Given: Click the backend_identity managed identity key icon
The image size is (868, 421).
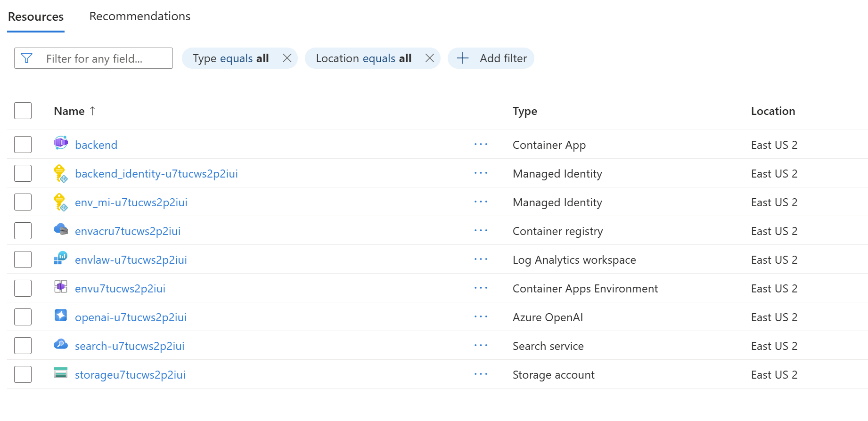Looking at the screenshot, I should (x=60, y=173).
